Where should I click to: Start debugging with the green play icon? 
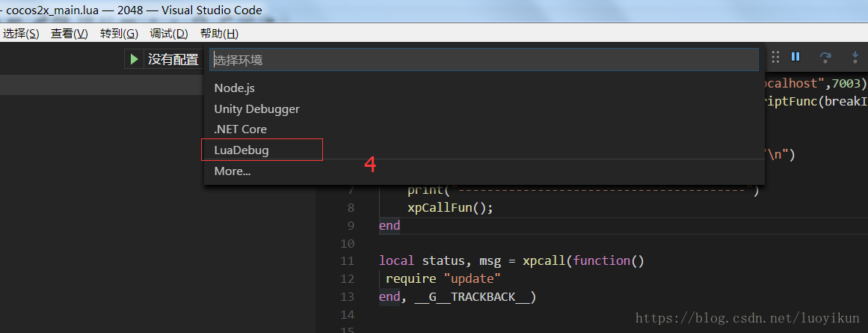click(x=134, y=58)
